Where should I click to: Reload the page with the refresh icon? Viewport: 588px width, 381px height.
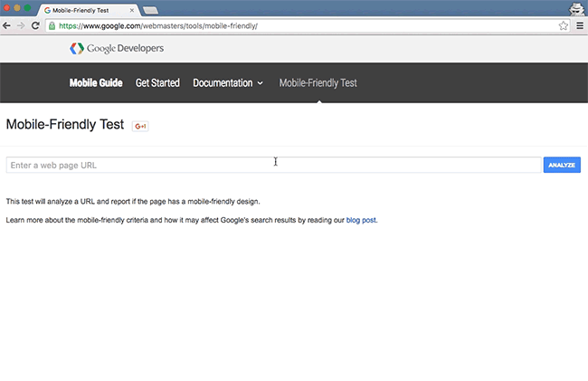(35, 25)
